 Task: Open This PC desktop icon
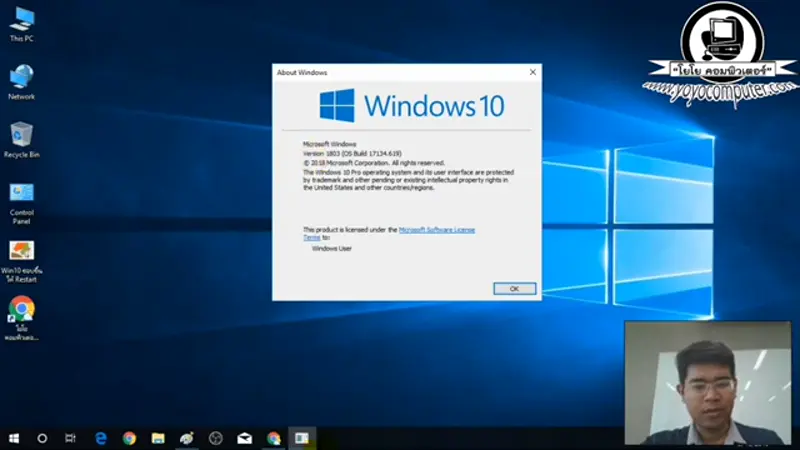click(21, 24)
